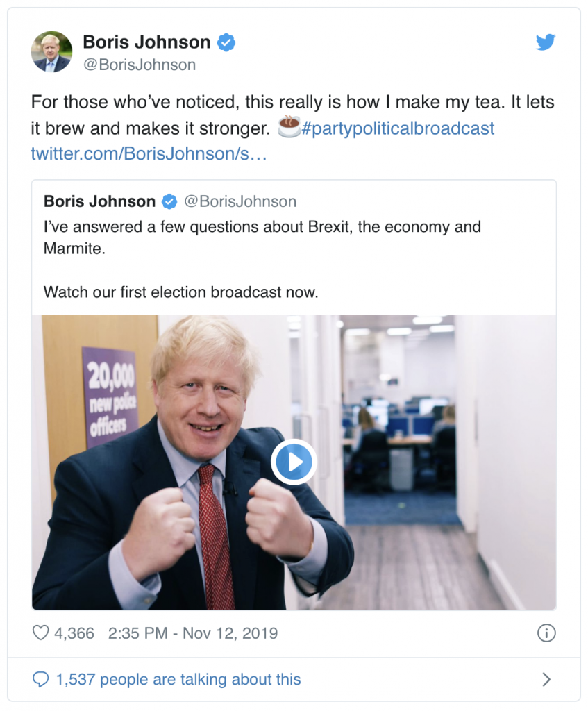Viewport: 588px width, 711px height.
Task: Click verified badge next to top name
Action: click(x=226, y=42)
